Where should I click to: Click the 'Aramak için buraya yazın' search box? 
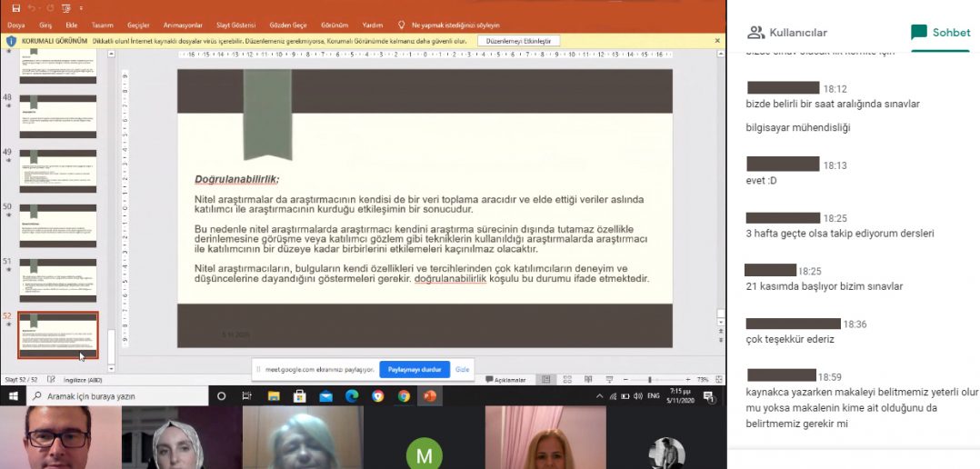click(x=116, y=396)
